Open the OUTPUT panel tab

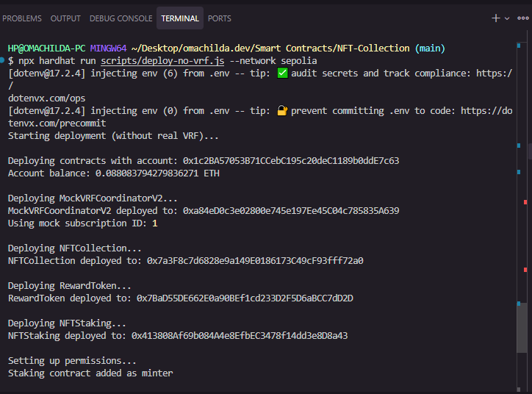65,18
